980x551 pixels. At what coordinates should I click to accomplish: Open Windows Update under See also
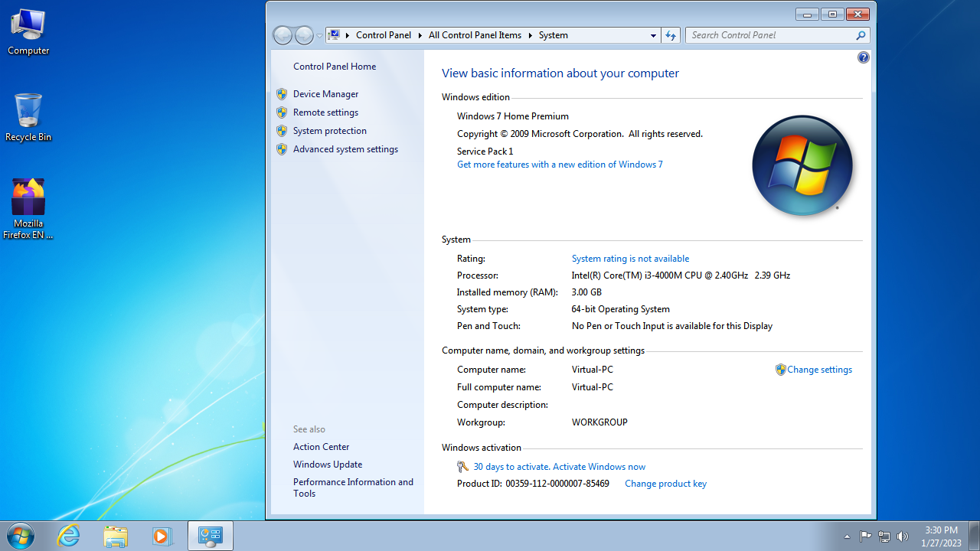(328, 465)
